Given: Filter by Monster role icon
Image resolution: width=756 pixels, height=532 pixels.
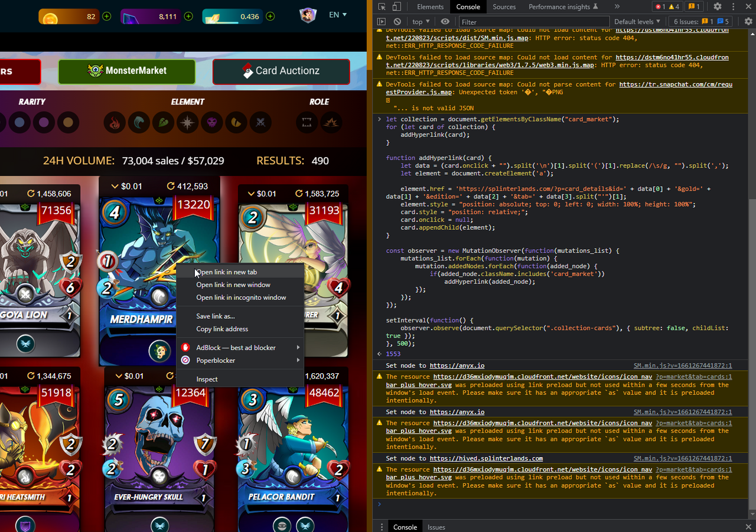Looking at the screenshot, I should pyautogui.click(x=307, y=123).
